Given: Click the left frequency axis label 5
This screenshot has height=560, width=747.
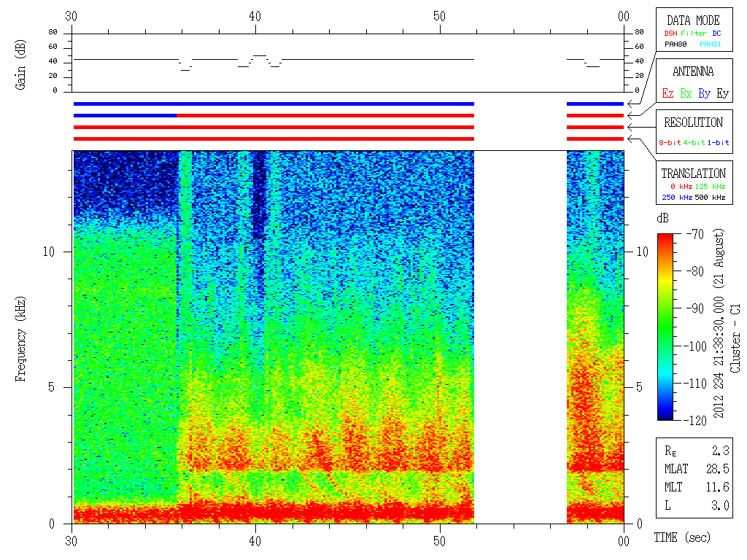Looking at the screenshot, I should coord(52,387).
